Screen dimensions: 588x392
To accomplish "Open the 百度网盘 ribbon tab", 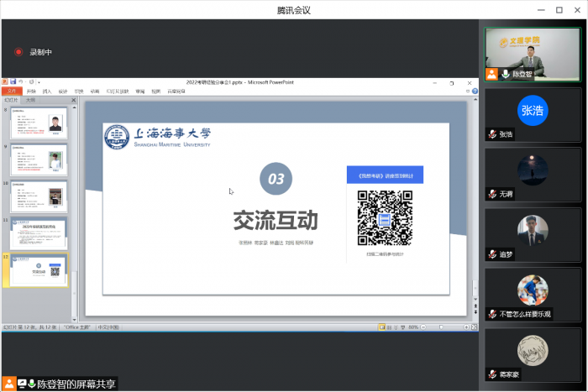I will (176, 91).
